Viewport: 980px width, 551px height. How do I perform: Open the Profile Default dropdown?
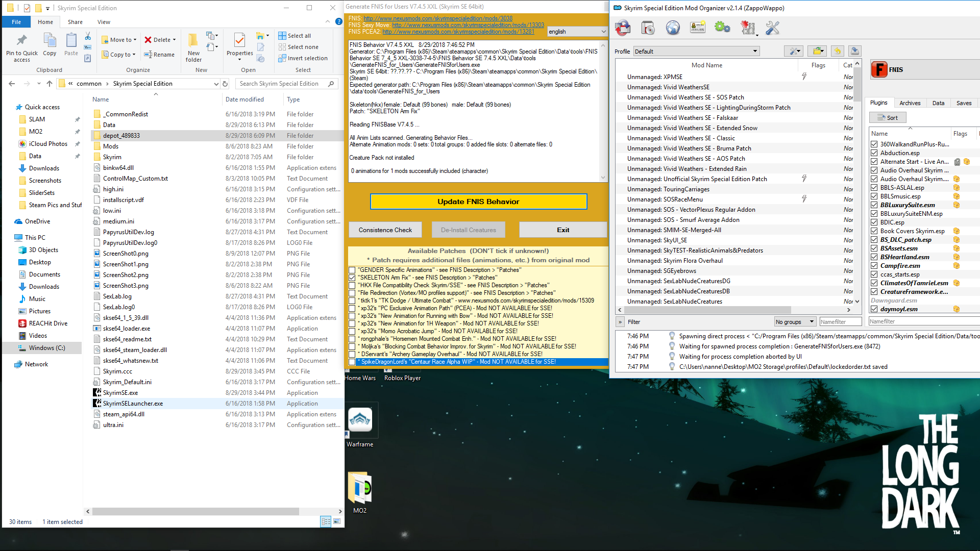point(696,52)
